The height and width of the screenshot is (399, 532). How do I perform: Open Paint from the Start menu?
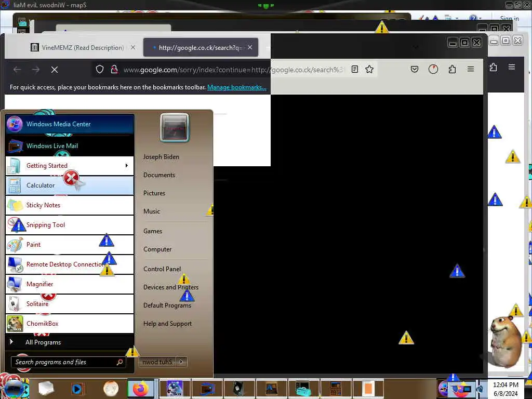[70, 244]
